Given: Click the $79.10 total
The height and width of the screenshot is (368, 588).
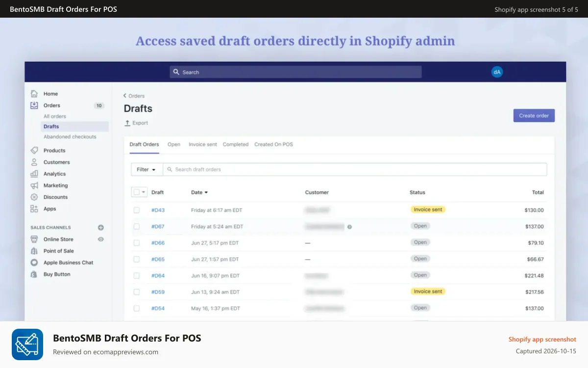Looking at the screenshot, I should coord(536,243).
